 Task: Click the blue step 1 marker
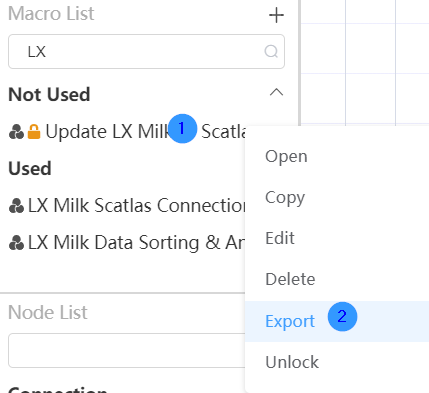click(x=182, y=129)
